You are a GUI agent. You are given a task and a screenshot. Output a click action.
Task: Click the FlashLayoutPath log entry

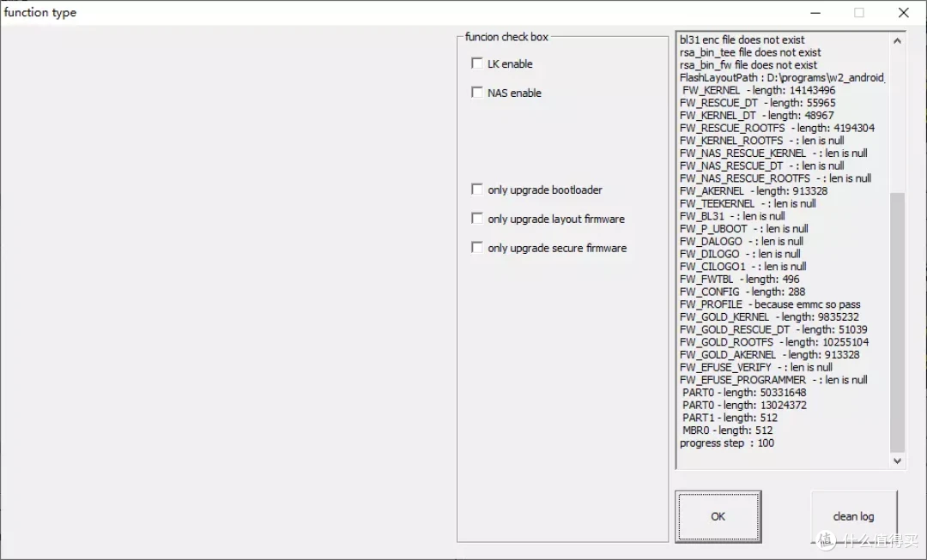coord(781,77)
